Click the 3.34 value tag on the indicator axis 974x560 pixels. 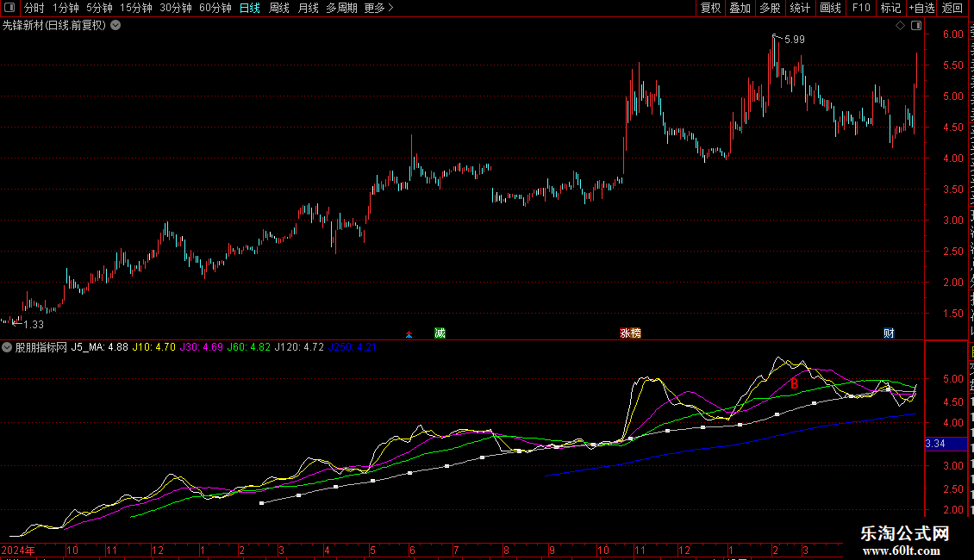[x=946, y=444]
